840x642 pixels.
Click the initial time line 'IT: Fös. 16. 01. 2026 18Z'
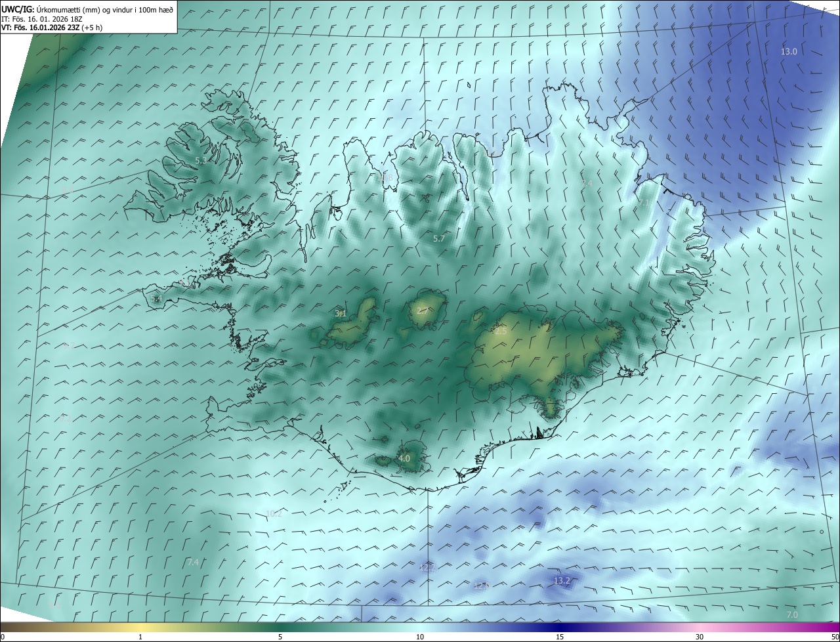[43, 19]
